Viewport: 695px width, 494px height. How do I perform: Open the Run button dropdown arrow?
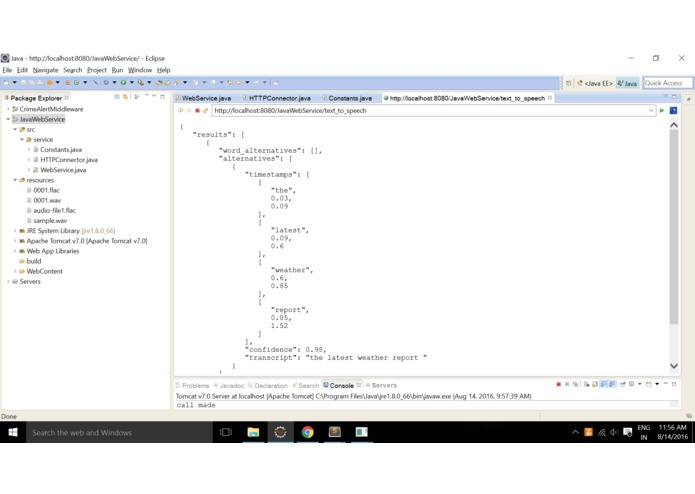[132, 83]
